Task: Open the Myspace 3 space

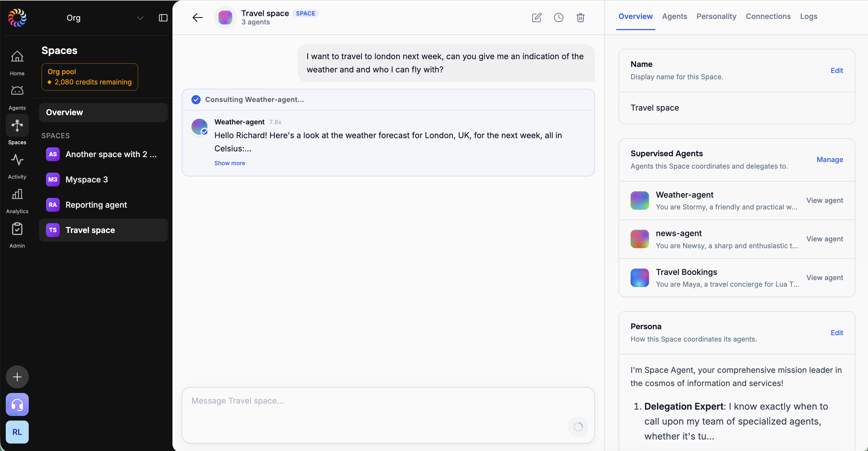Action: click(103, 180)
